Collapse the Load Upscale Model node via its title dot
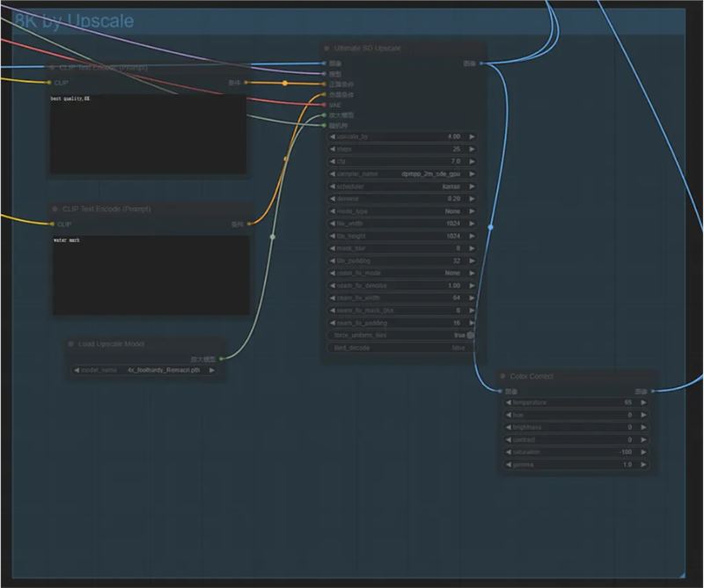This screenshot has height=588, width=704. [70, 343]
